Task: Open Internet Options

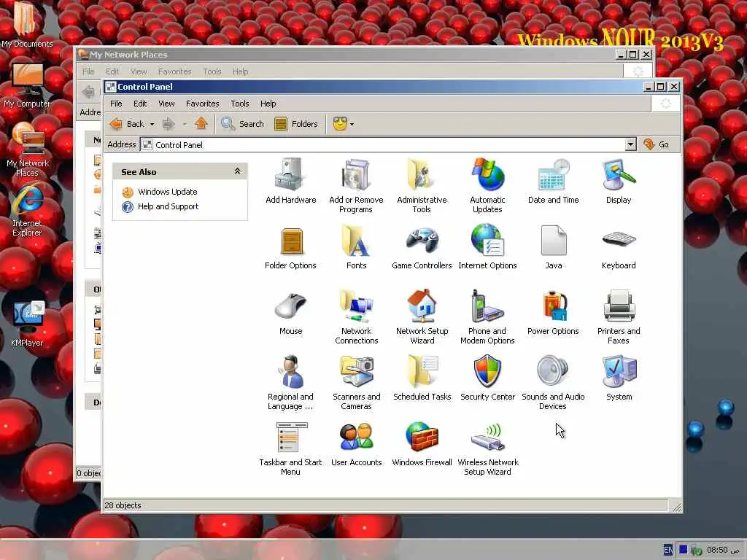Action: coord(487,248)
